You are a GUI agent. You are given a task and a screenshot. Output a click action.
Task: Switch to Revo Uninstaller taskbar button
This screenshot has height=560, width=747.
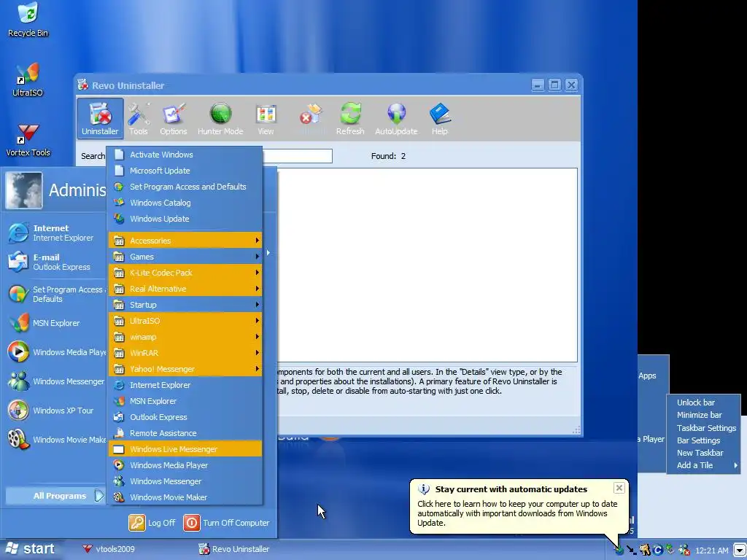[234, 549]
